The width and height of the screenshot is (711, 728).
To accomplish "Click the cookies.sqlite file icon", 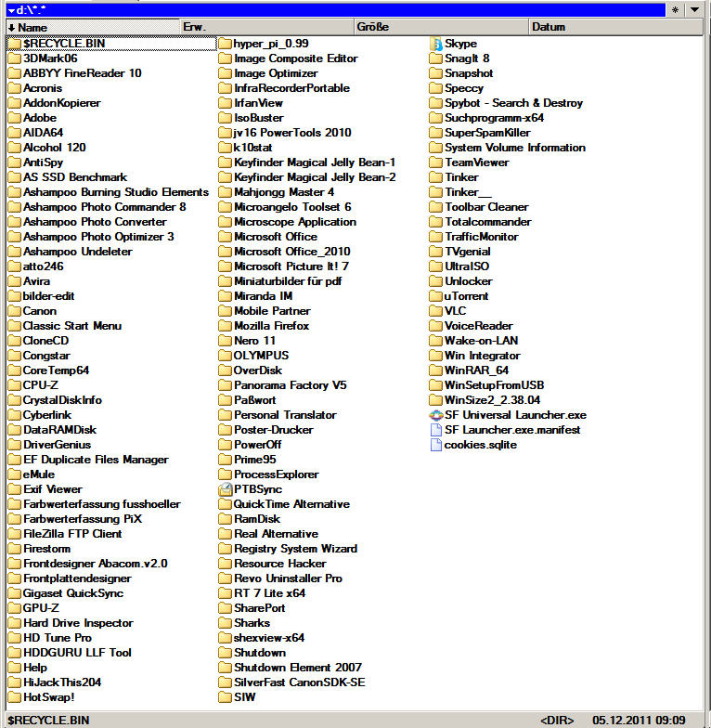I will pos(436,445).
